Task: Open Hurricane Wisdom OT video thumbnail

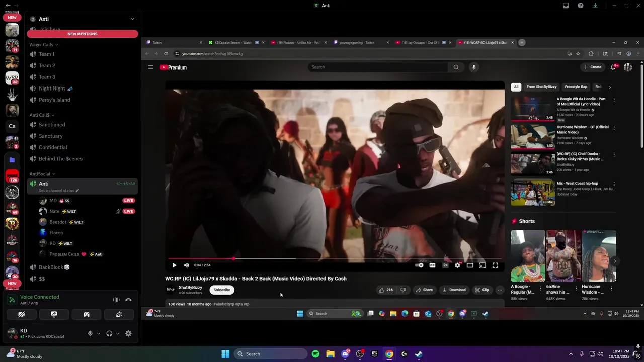Action: point(533,136)
